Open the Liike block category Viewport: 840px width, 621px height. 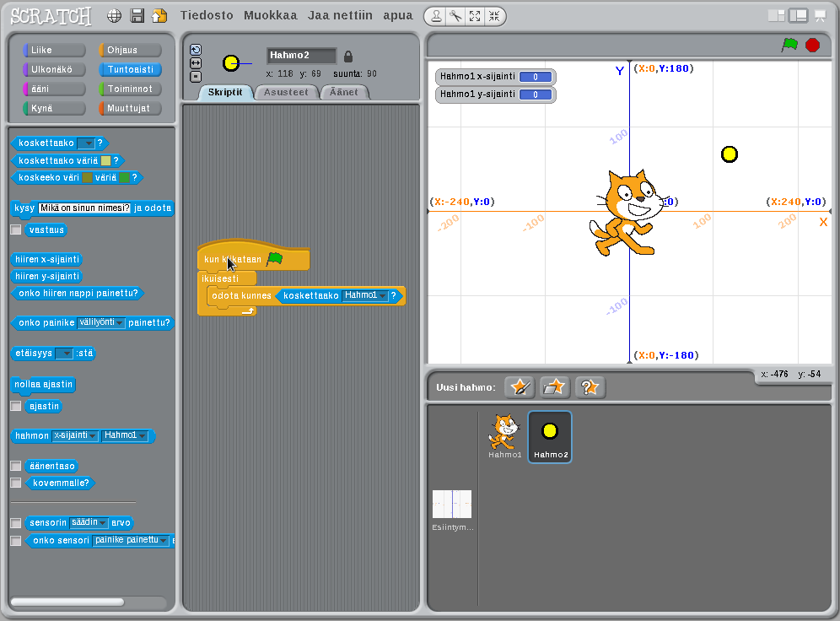54,50
